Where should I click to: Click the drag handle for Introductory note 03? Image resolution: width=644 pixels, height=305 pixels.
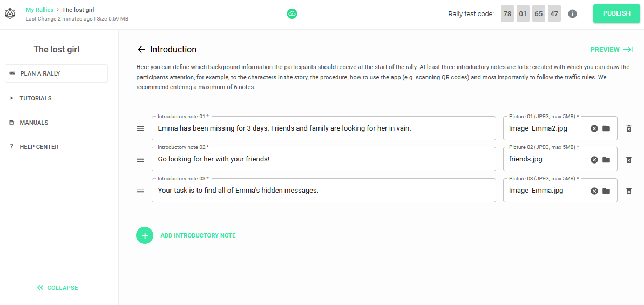tap(140, 191)
